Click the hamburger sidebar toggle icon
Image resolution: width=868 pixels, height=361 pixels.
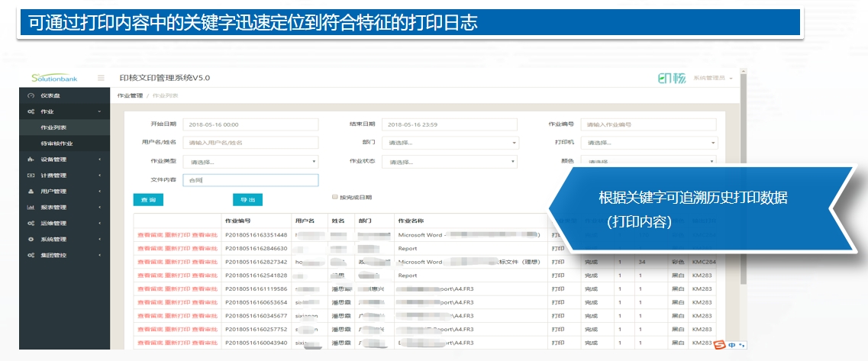101,78
